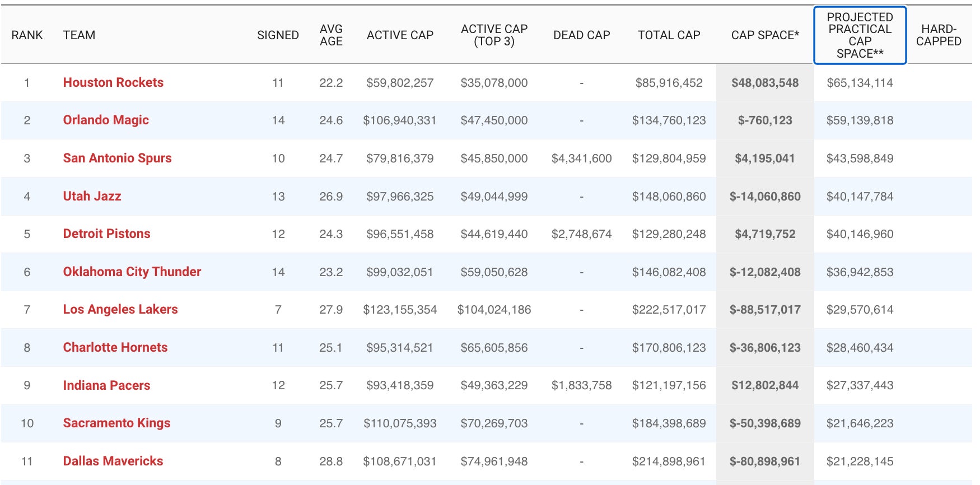This screenshot has width=980, height=485.
Task: Open the Houston Rockets team link
Action: point(113,83)
